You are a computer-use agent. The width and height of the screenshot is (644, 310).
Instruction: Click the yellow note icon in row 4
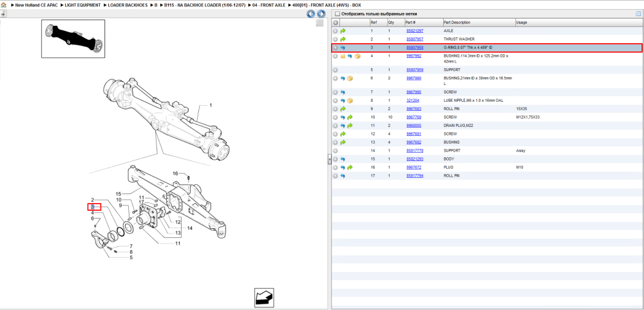(x=343, y=56)
